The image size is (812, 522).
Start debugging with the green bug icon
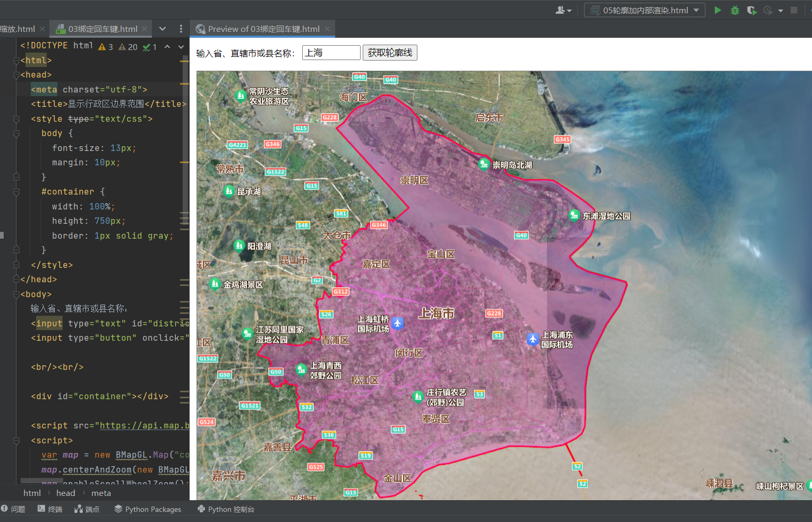[735, 10]
